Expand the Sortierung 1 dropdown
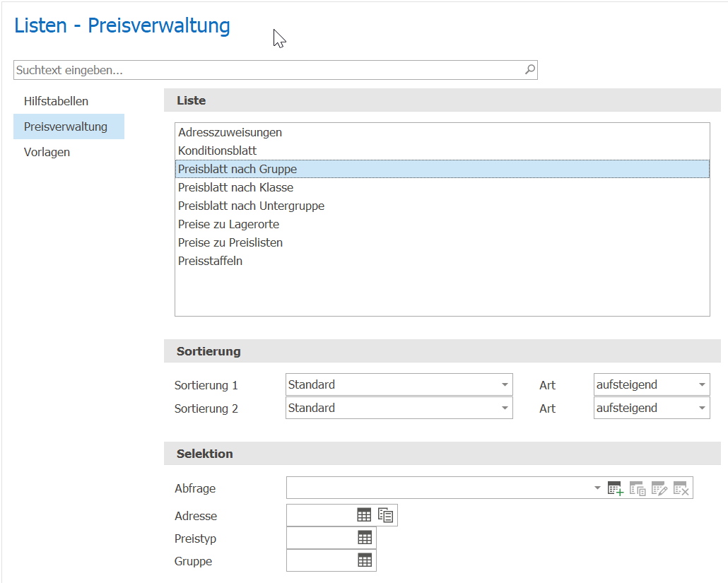The image size is (728, 583). pyautogui.click(x=505, y=385)
